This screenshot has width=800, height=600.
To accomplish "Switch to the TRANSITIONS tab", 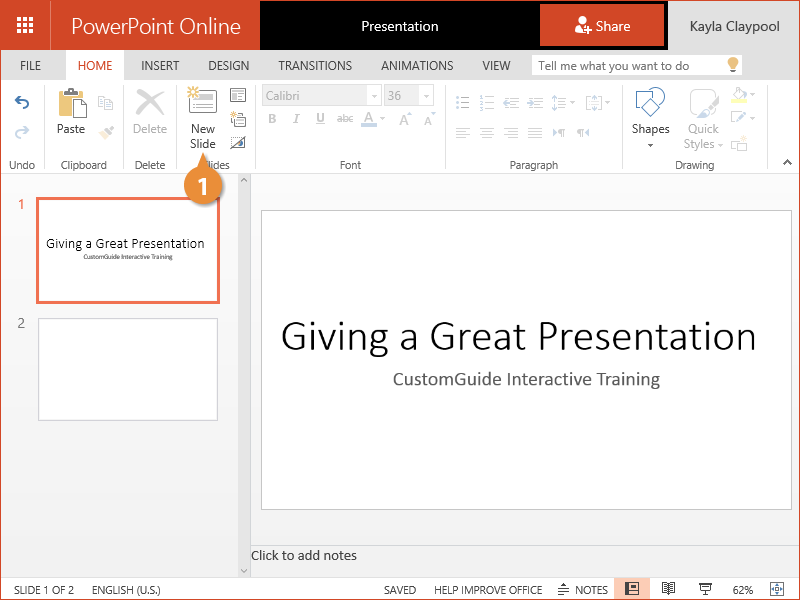I will coord(315,66).
